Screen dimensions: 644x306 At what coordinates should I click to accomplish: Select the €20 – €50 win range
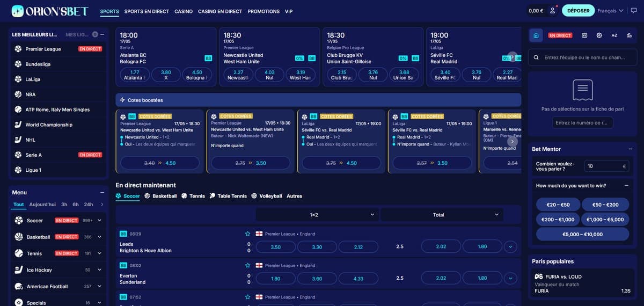pos(558,205)
